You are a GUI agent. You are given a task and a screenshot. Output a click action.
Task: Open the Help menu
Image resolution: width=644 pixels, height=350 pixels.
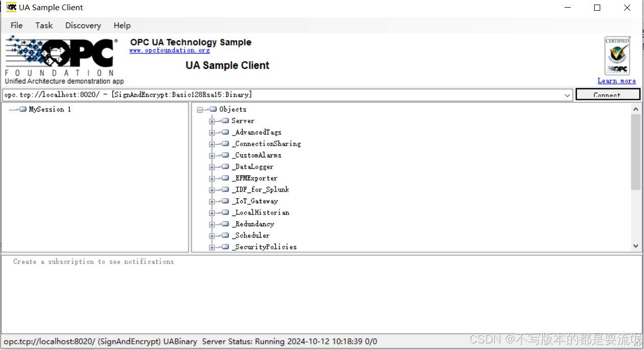pos(122,25)
